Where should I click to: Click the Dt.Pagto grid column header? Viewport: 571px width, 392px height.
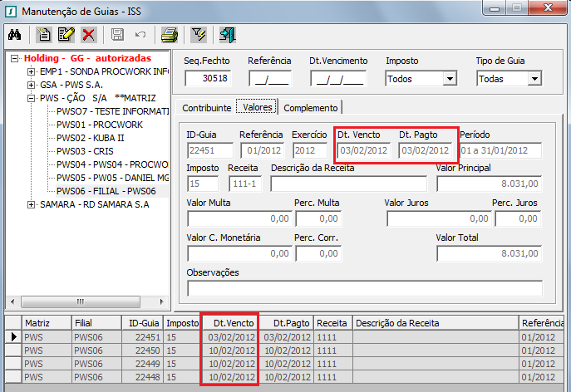click(286, 323)
